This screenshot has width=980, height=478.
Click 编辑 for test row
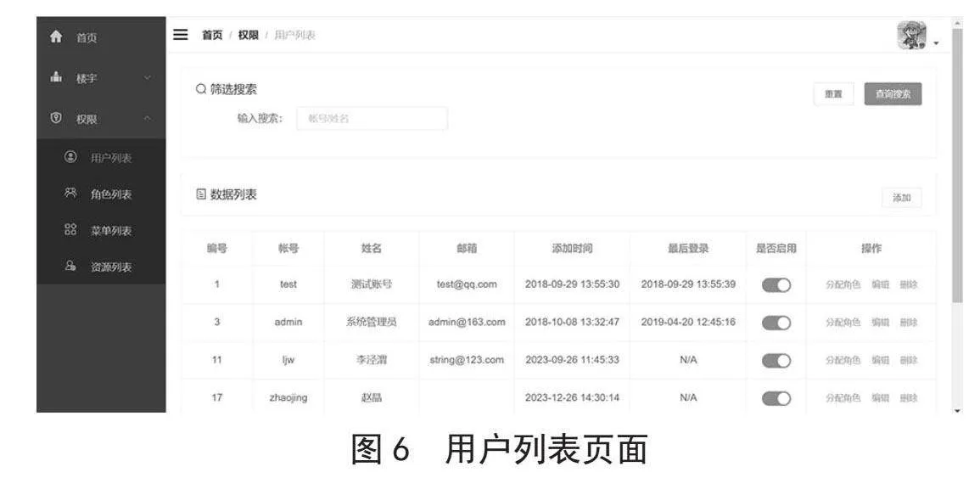(x=881, y=284)
